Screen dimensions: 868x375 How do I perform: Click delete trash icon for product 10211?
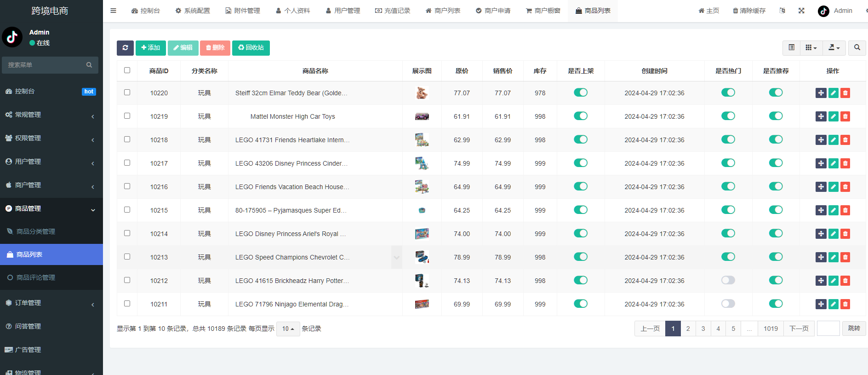point(845,304)
